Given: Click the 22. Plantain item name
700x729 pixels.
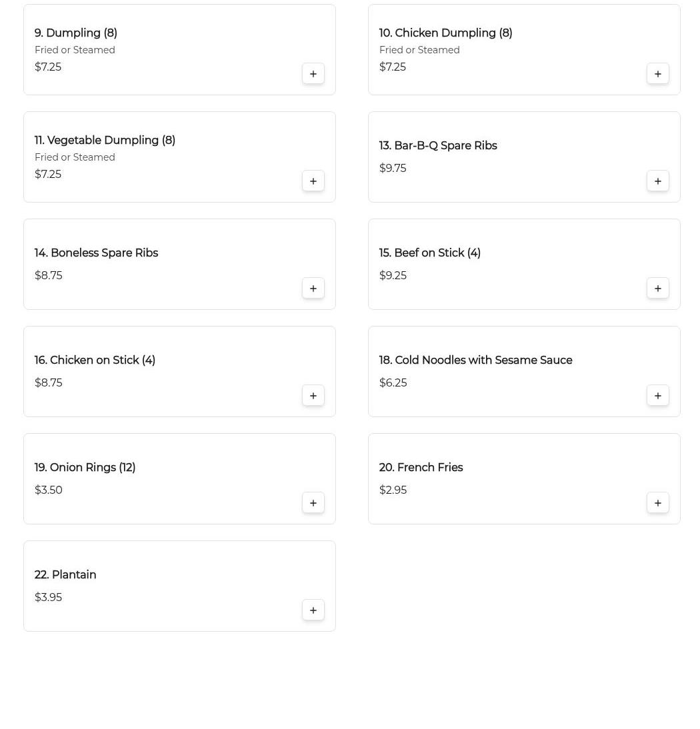Looking at the screenshot, I should click(x=65, y=575).
